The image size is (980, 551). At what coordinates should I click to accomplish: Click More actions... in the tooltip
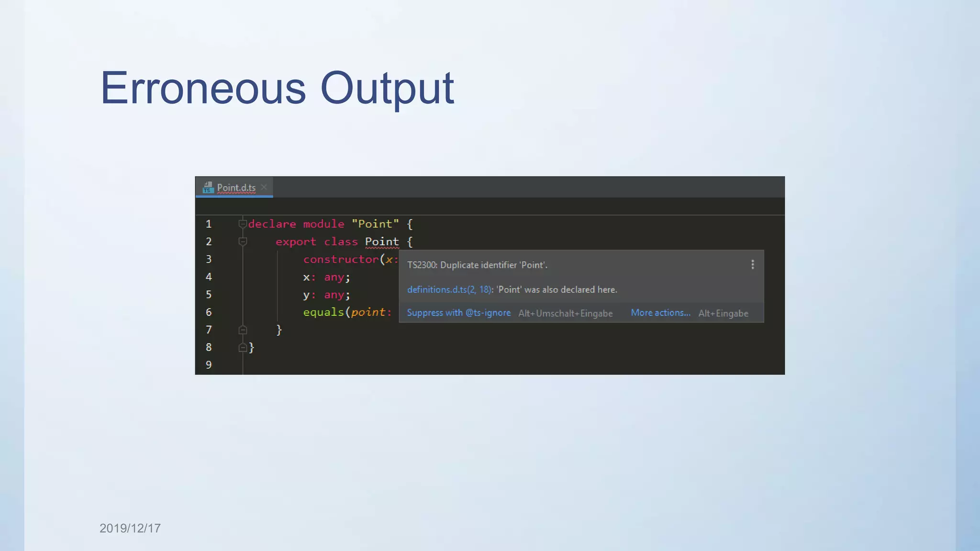tap(660, 313)
